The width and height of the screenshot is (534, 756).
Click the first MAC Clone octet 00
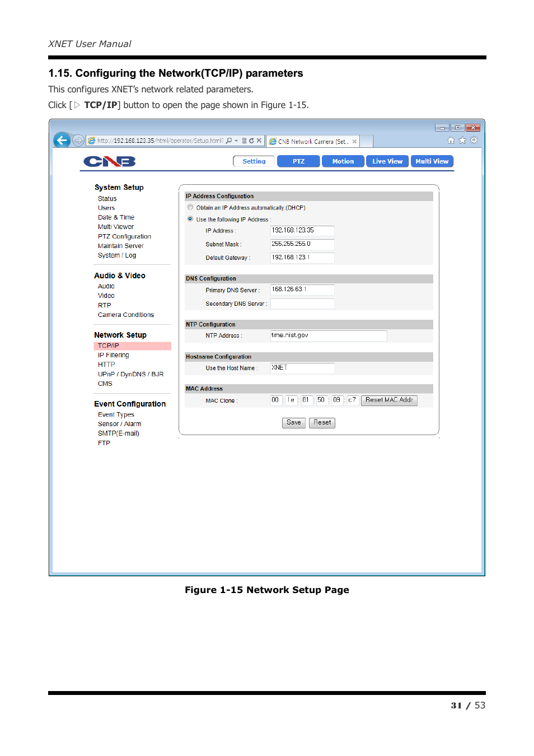275,400
